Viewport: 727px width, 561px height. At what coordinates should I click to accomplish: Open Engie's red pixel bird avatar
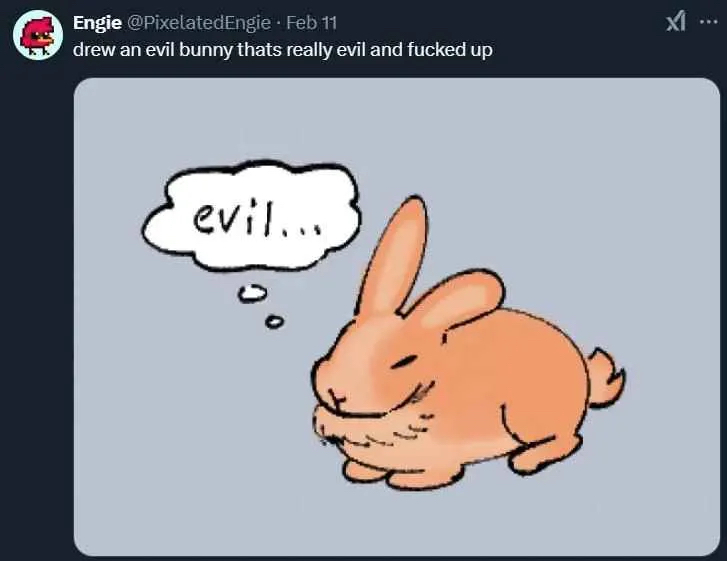pyautogui.click(x=38, y=35)
